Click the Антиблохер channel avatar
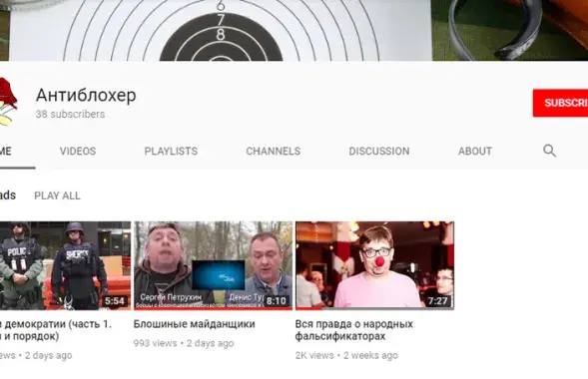 click(8, 101)
